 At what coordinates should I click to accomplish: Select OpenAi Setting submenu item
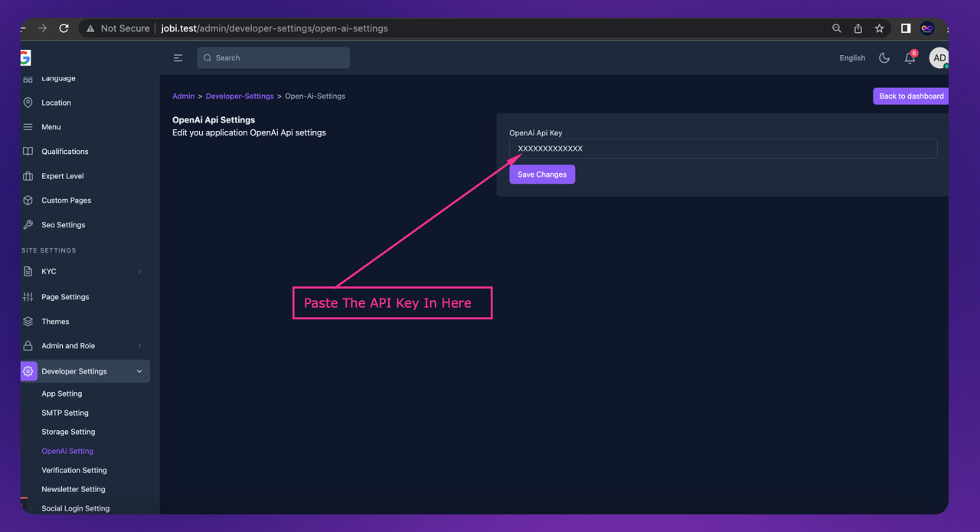point(67,451)
